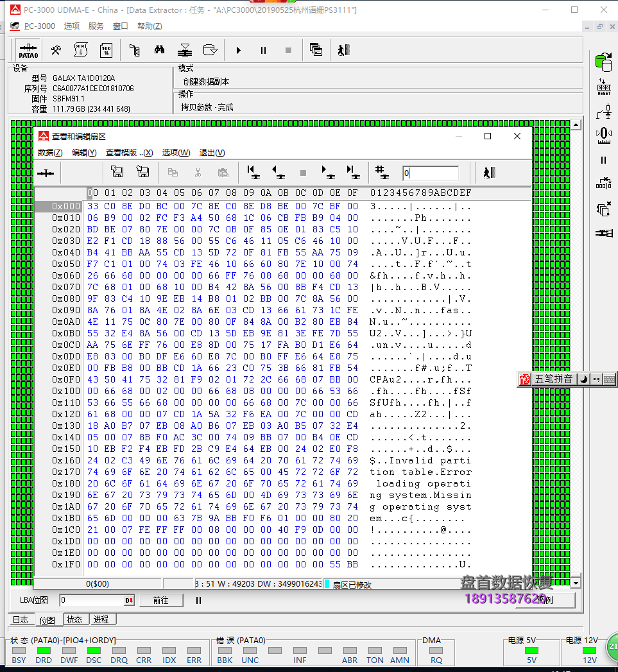Open the 帮助(Z) menu
This screenshot has height=672, width=618.
tap(150, 26)
